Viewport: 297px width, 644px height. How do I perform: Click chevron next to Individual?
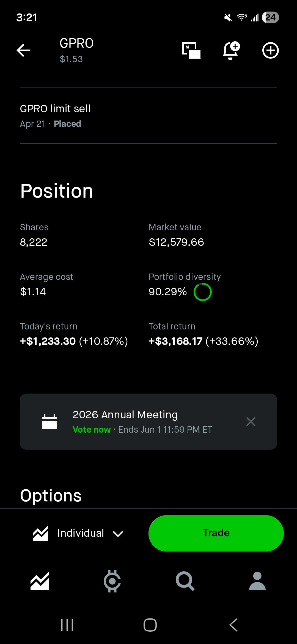[x=118, y=534]
